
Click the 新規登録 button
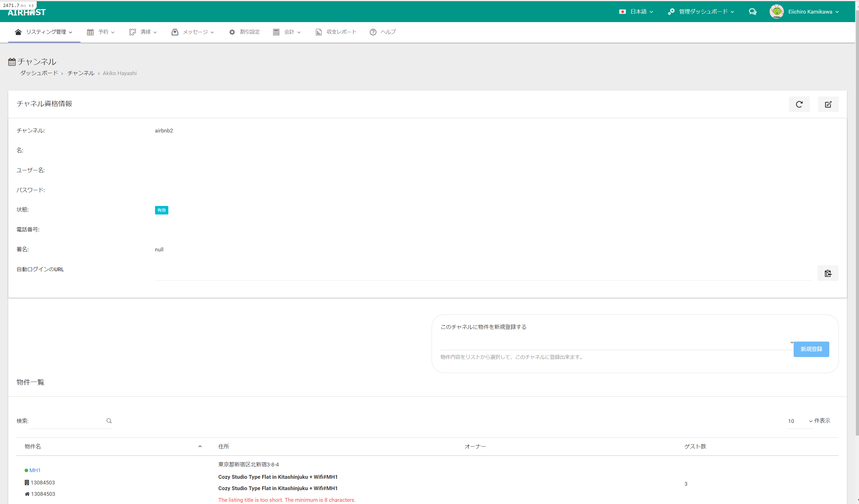point(811,349)
